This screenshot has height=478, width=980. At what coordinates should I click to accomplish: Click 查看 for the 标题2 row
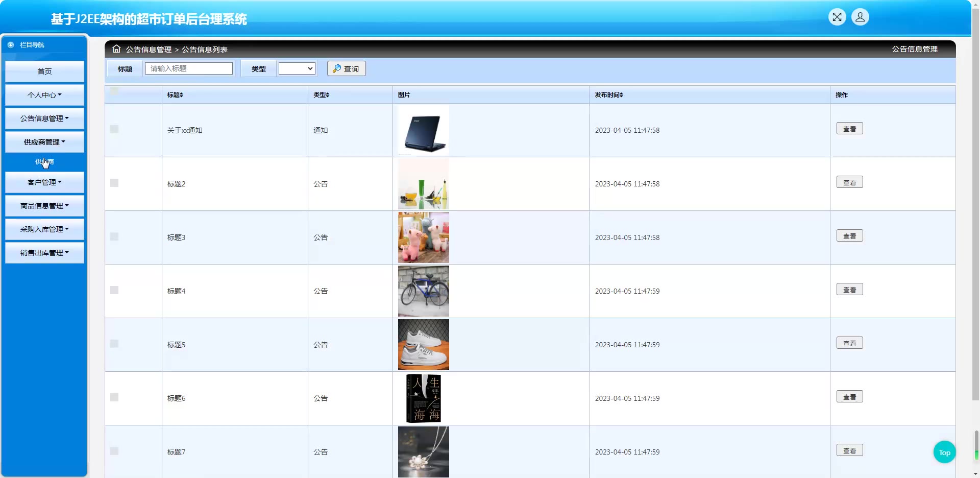(x=849, y=182)
